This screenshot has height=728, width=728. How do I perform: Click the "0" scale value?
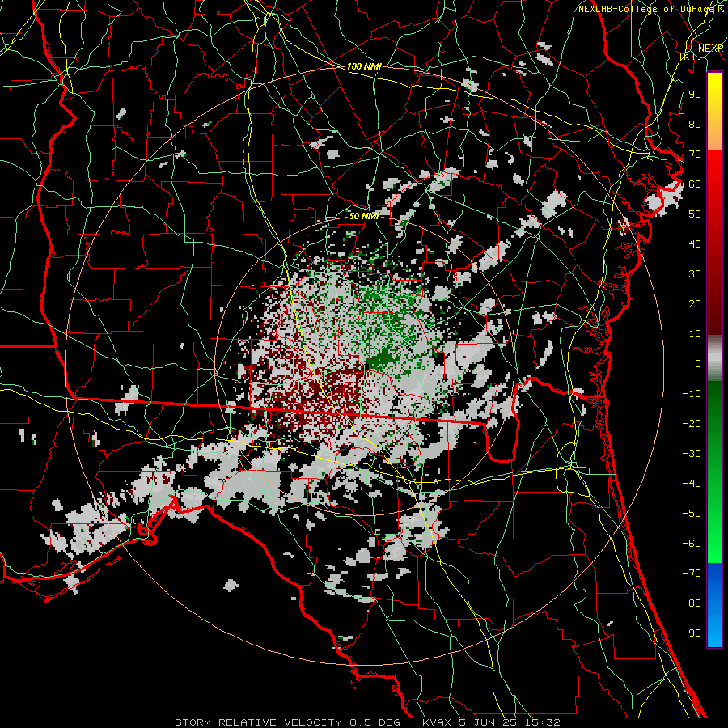coord(698,364)
